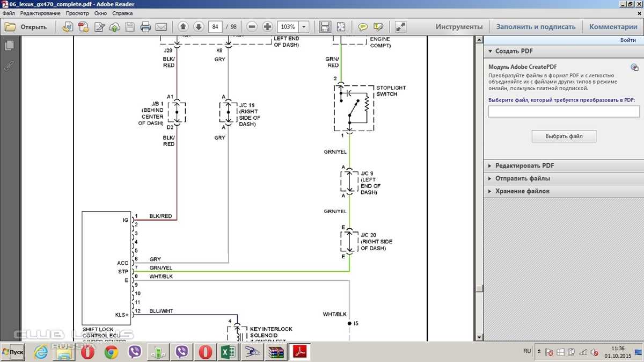Viewport: 644px width, 362px height.
Task: Expand the Редактировать PDF section
Action: [x=563, y=166]
